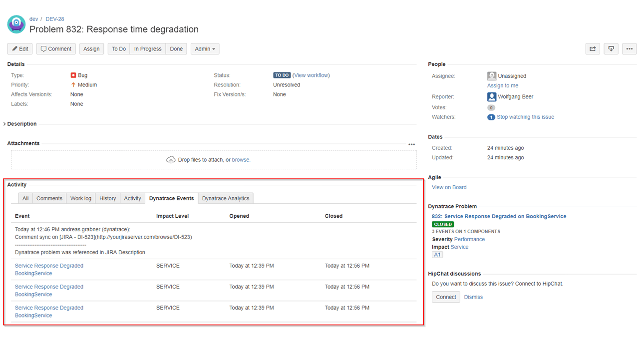
Task: Click the Created date value
Action: [505, 148]
